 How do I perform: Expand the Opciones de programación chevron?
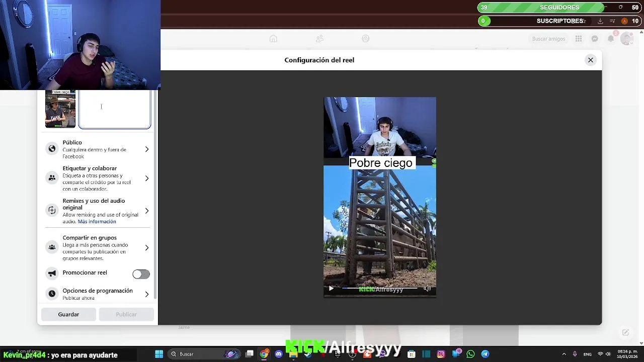tap(147, 294)
